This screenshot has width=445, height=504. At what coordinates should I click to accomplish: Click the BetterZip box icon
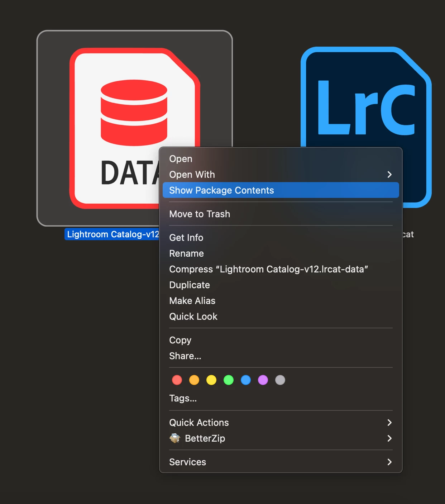[175, 438]
